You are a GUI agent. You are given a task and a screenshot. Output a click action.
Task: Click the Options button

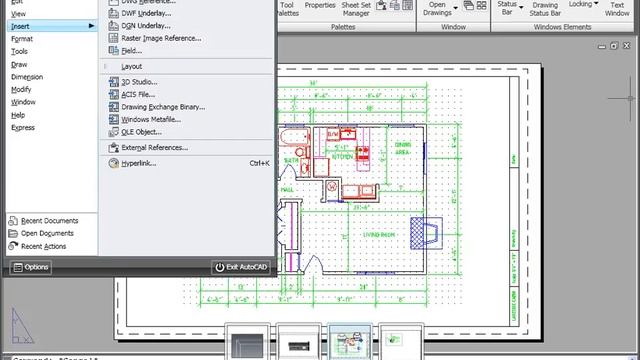coord(31,267)
